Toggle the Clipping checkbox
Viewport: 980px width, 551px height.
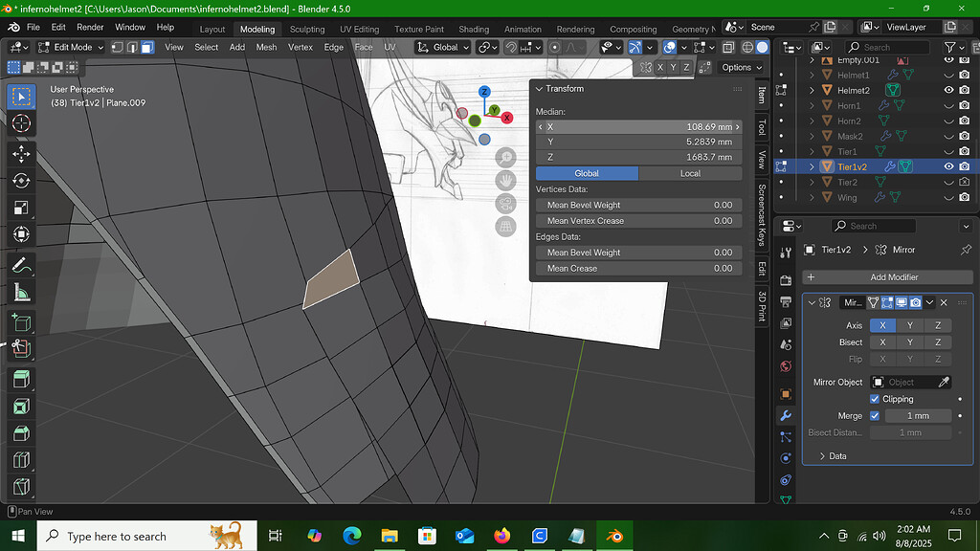(x=875, y=399)
